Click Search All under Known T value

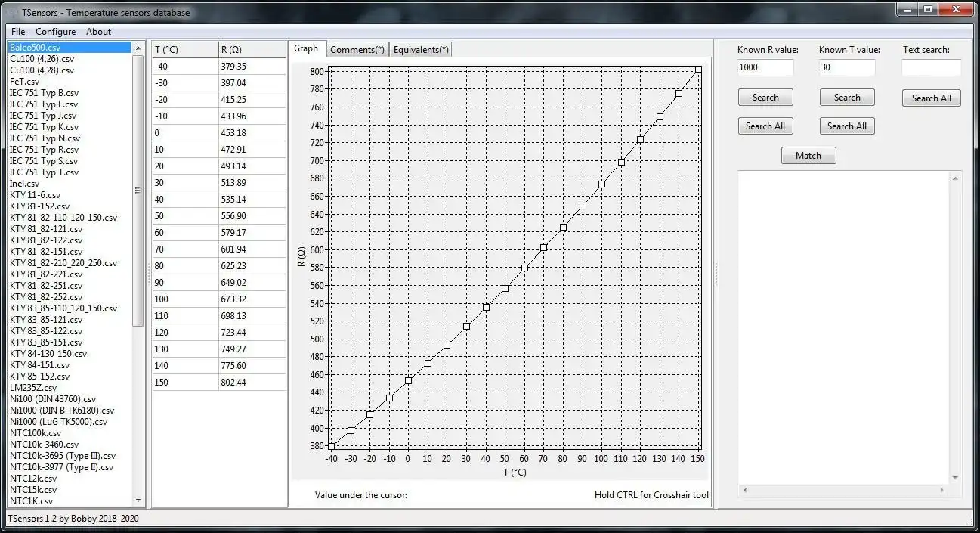[x=847, y=126]
